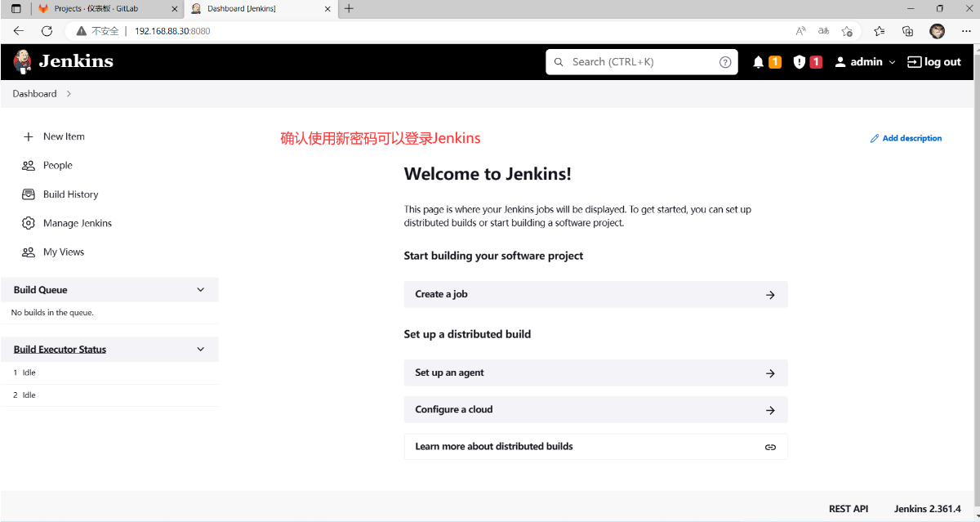
Task: Click the admin user icon
Action: [840, 62]
